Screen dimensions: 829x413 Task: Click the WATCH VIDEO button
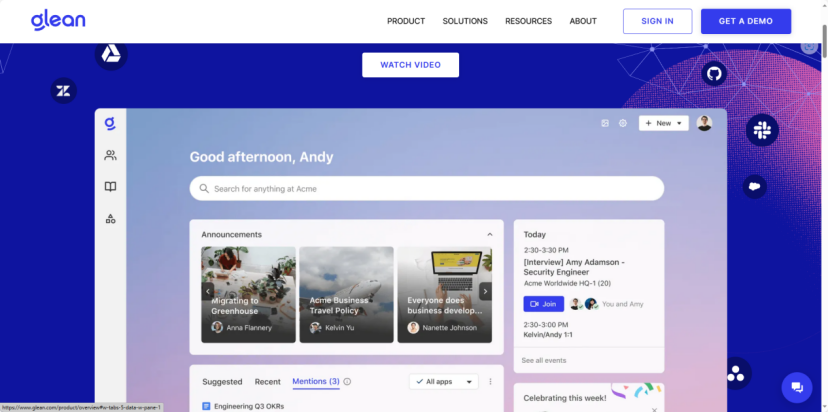click(x=410, y=65)
